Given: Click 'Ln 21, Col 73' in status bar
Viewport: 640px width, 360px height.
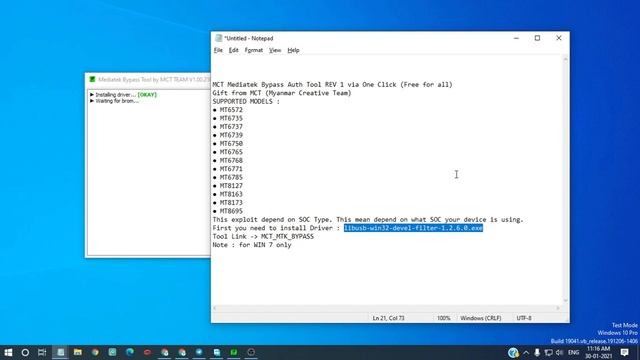Looking at the screenshot, I should (388, 318).
